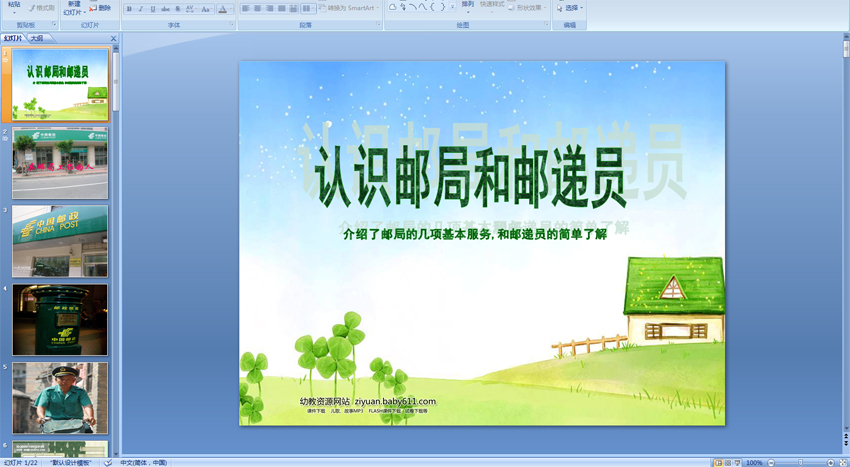Switch to the Outline (大纲) tab
The width and height of the screenshot is (850, 467).
coord(37,38)
